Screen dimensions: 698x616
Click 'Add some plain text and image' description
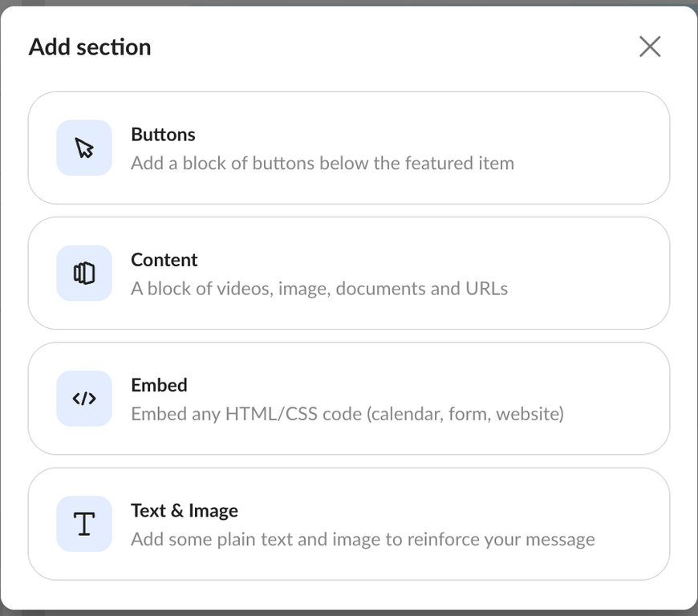pyautogui.click(x=363, y=540)
